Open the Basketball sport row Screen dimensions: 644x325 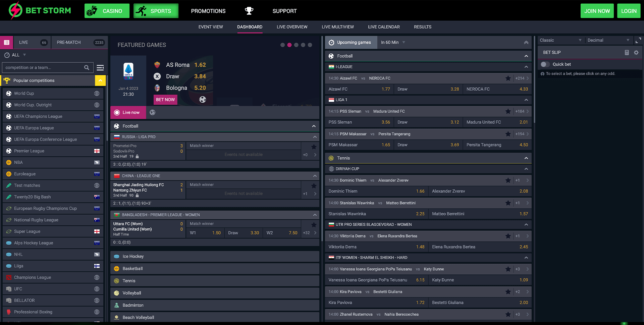tap(215, 269)
